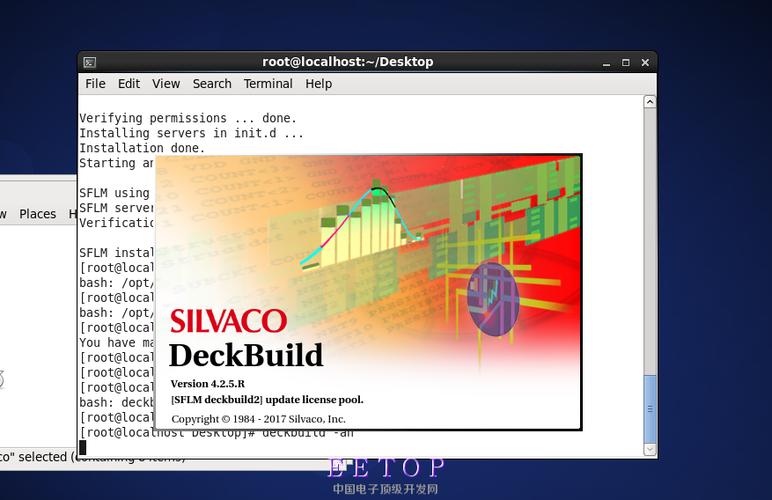Click the DeckBuild title on splash screen
Viewport: 772px width, 500px height.
point(246,355)
